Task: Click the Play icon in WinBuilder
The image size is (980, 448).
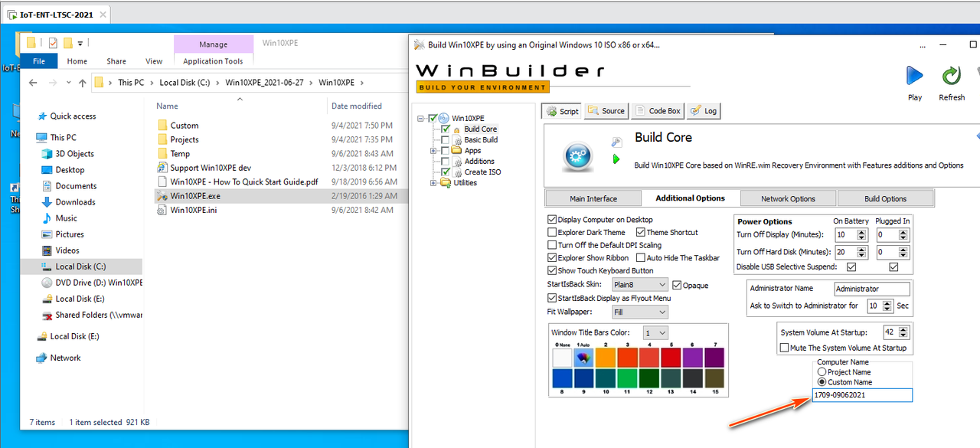Action: tap(915, 76)
